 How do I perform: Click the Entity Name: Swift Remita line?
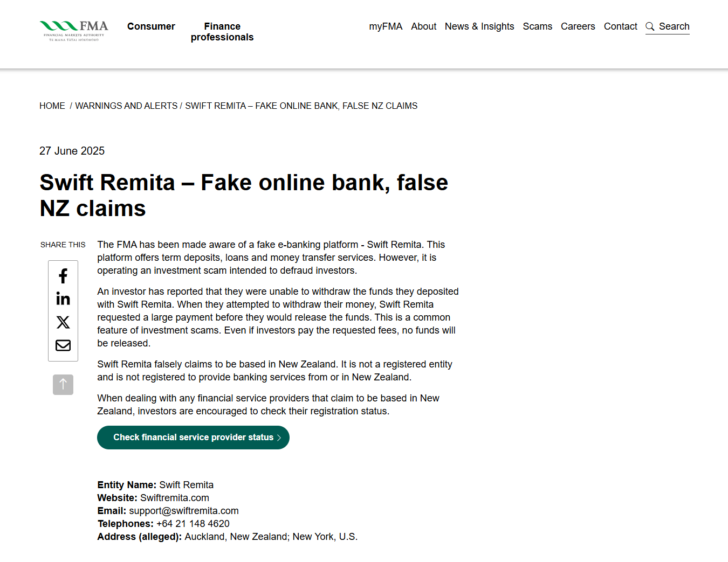(x=155, y=485)
